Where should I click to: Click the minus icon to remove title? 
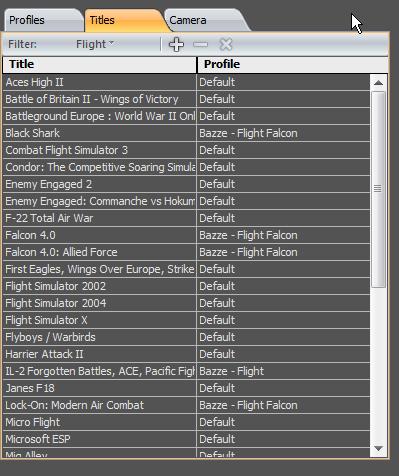200,44
